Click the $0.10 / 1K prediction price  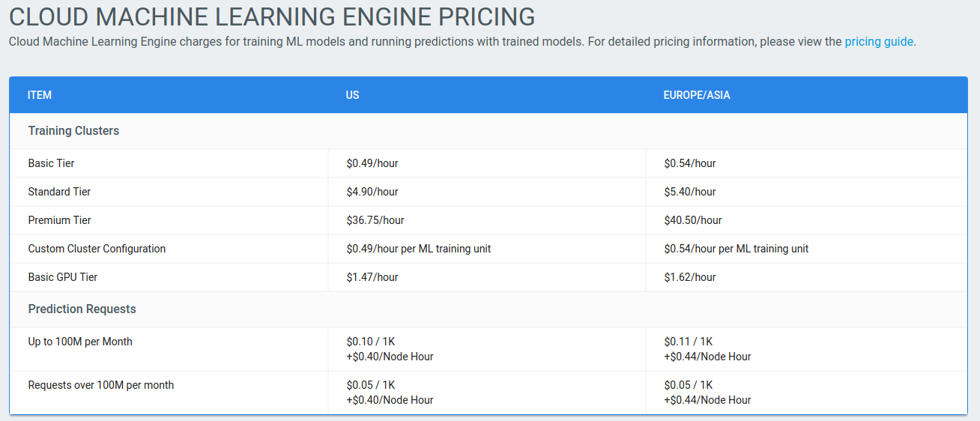[x=371, y=342]
